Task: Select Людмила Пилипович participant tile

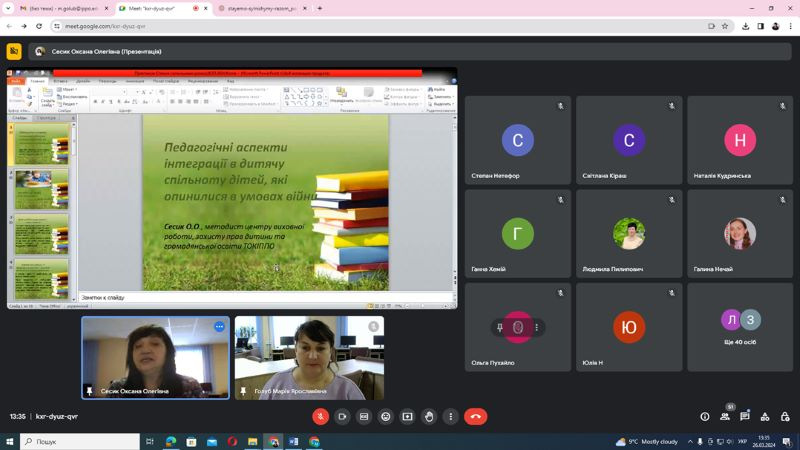Action: 629,234
